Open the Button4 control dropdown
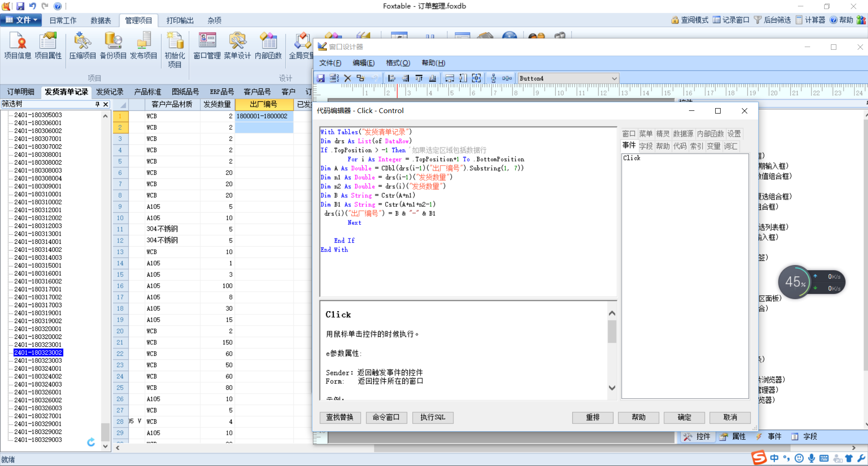 click(614, 78)
